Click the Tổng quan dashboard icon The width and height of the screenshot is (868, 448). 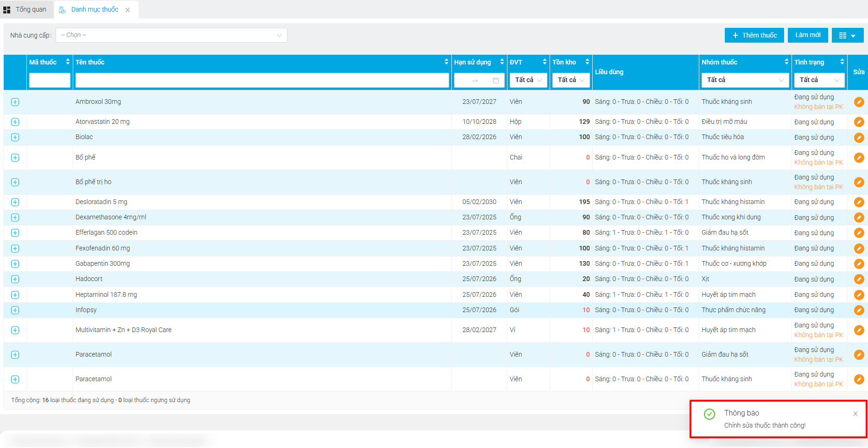click(x=6, y=10)
